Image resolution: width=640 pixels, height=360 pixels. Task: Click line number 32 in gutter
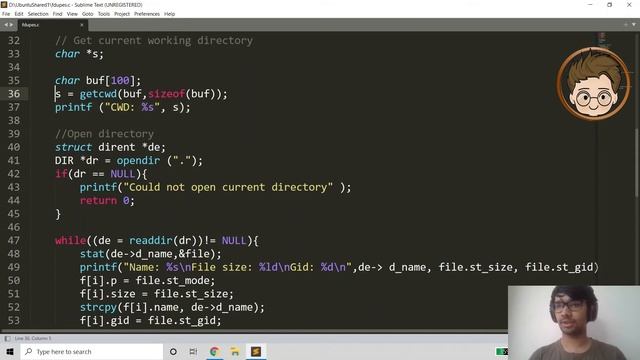click(x=14, y=40)
